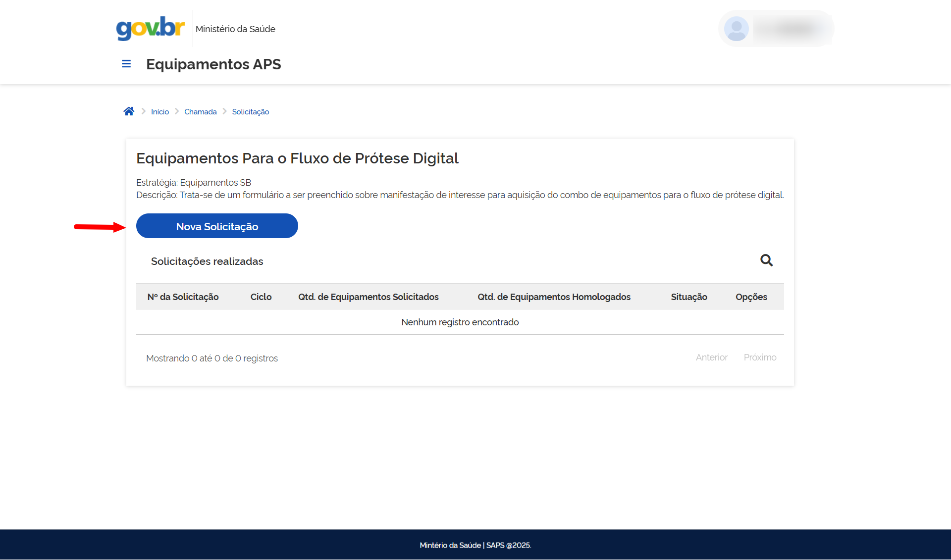Image resolution: width=951 pixels, height=560 pixels.
Task: Click the Próximo pagination button
Action: tap(760, 357)
